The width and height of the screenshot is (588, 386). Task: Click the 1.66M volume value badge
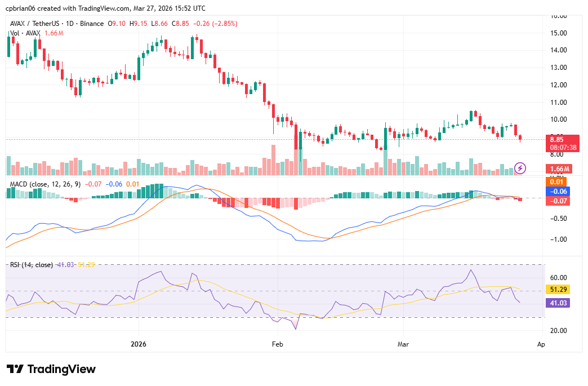tap(560, 168)
